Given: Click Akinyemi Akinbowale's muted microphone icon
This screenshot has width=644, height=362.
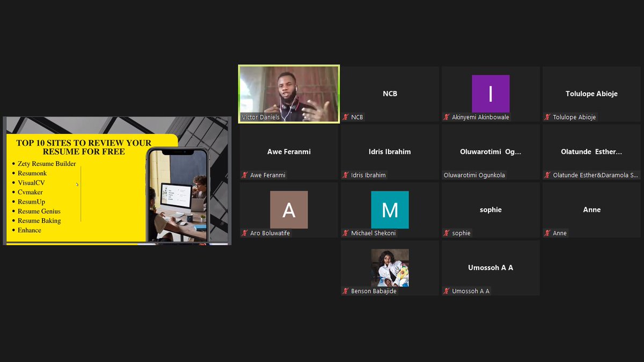Looking at the screenshot, I should (x=447, y=117).
